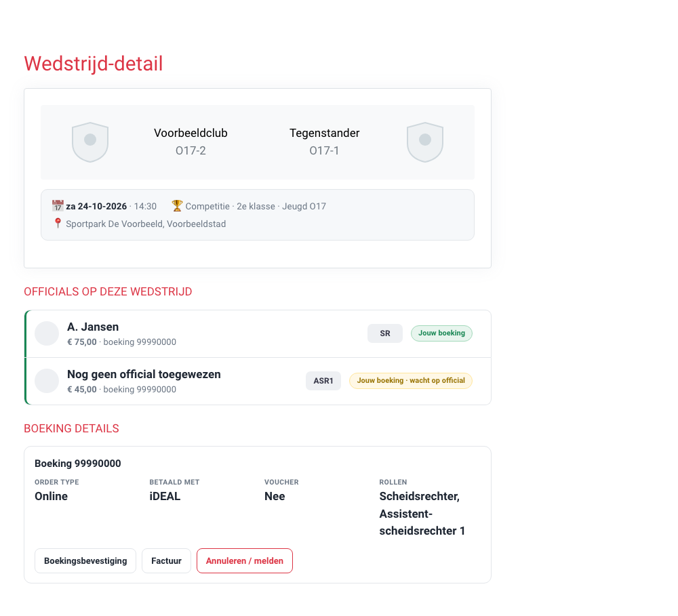Click Annuleren / melden button
678x616 pixels.
(x=245, y=560)
